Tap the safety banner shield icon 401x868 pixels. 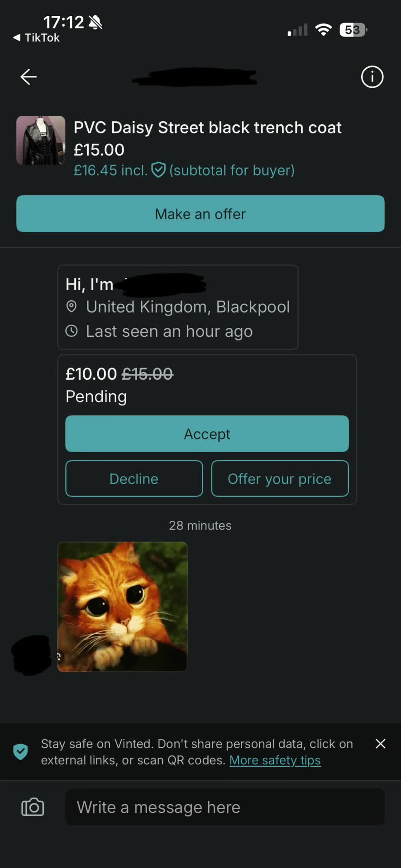click(x=20, y=751)
